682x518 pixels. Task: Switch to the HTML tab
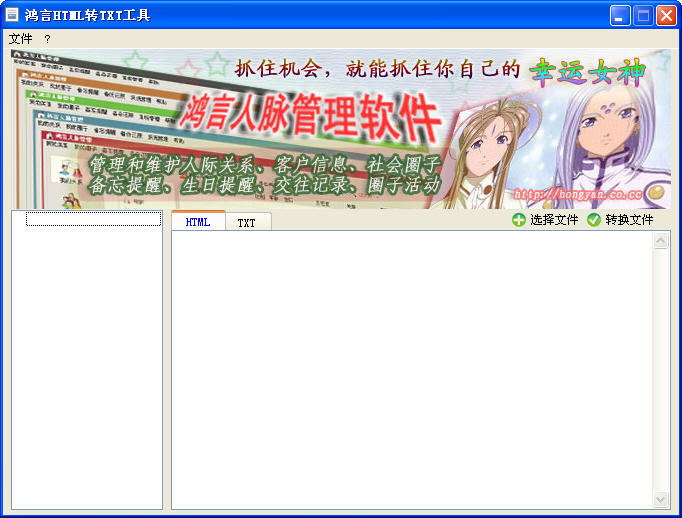(x=198, y=222)
